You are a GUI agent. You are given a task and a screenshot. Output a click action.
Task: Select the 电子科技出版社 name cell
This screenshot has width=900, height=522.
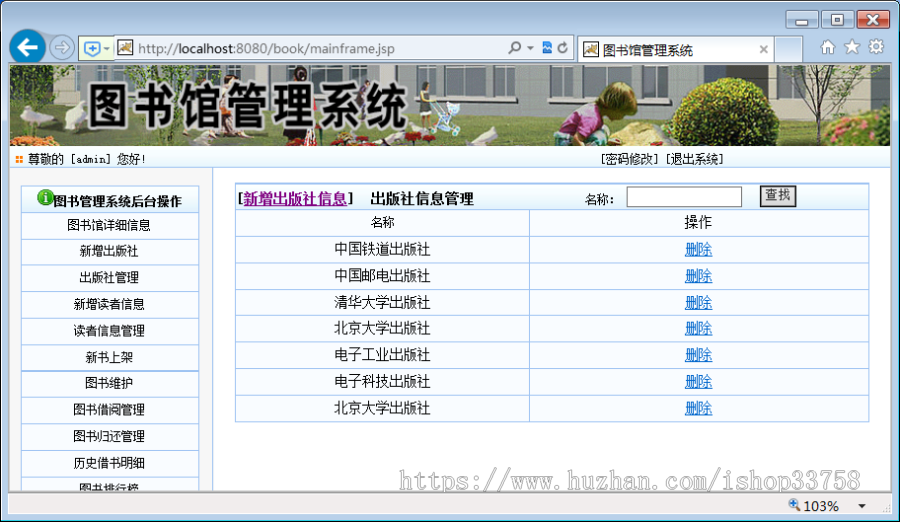pos(382,382)
